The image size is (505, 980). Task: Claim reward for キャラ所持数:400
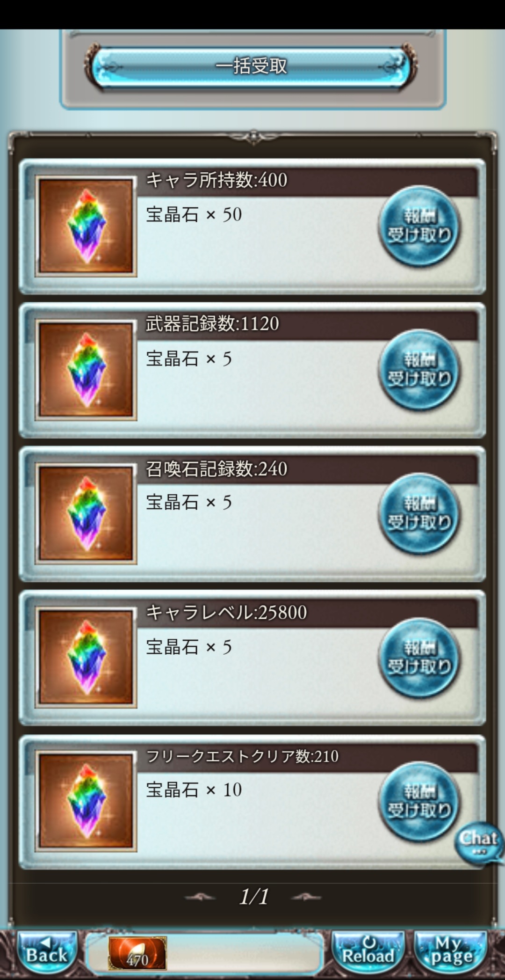point(419,227)
